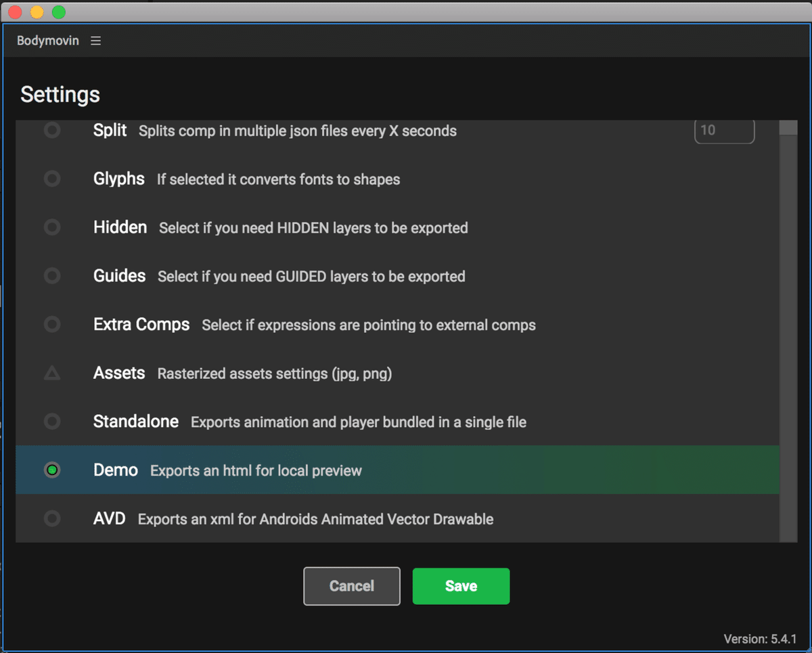Click the 'Glyphs' label text
The height and width of the screenshot is (653, 812).
coord(119,179)
